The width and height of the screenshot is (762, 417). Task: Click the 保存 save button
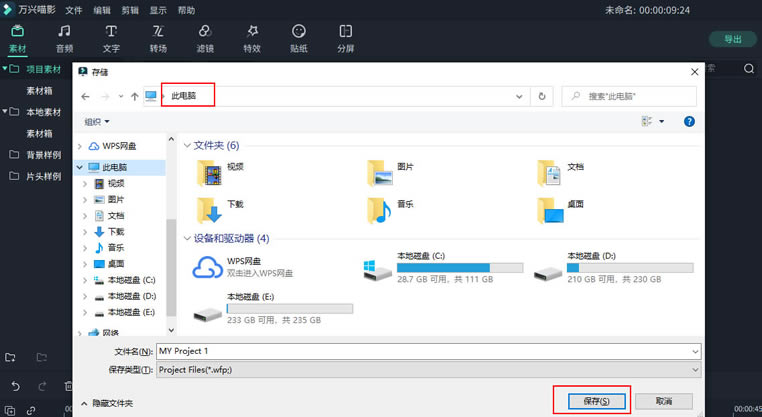pyautogui.click(x=590, y=400)
